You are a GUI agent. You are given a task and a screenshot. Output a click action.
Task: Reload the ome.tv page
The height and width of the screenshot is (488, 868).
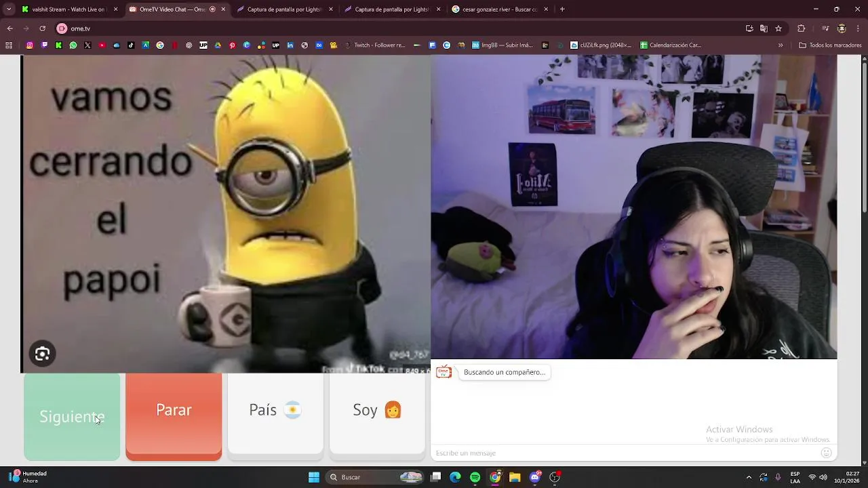coord(43,28)
